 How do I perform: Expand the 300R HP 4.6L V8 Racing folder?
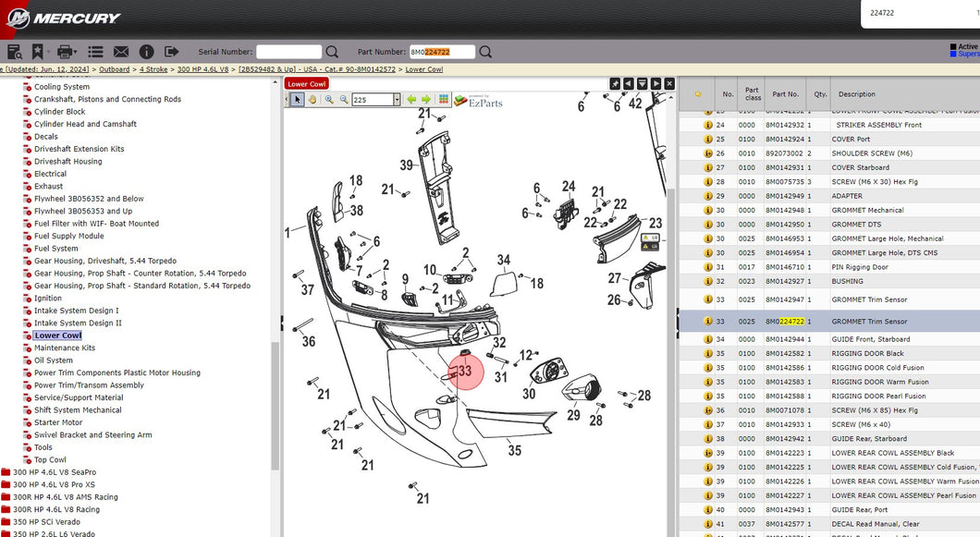coord(6,509)
